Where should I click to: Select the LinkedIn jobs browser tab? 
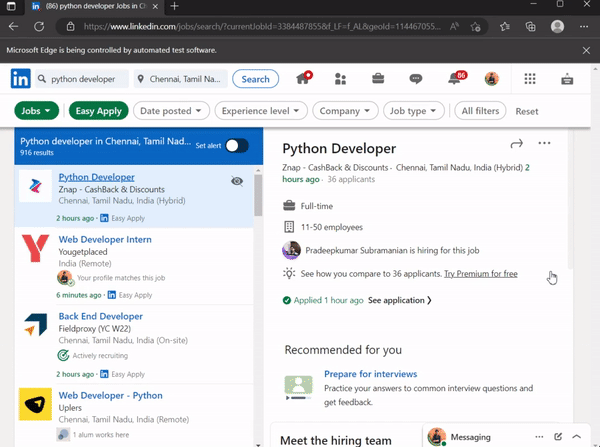click(x=95, y=7)
